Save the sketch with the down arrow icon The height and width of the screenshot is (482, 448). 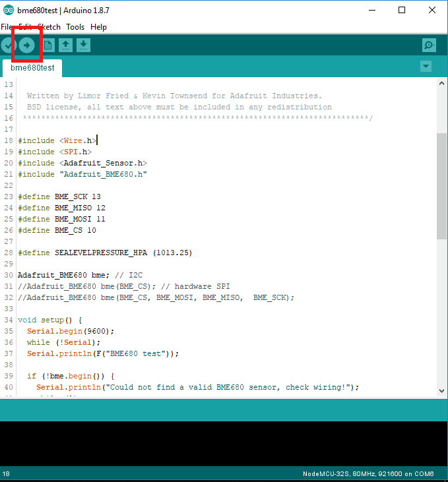click(83, 45)
